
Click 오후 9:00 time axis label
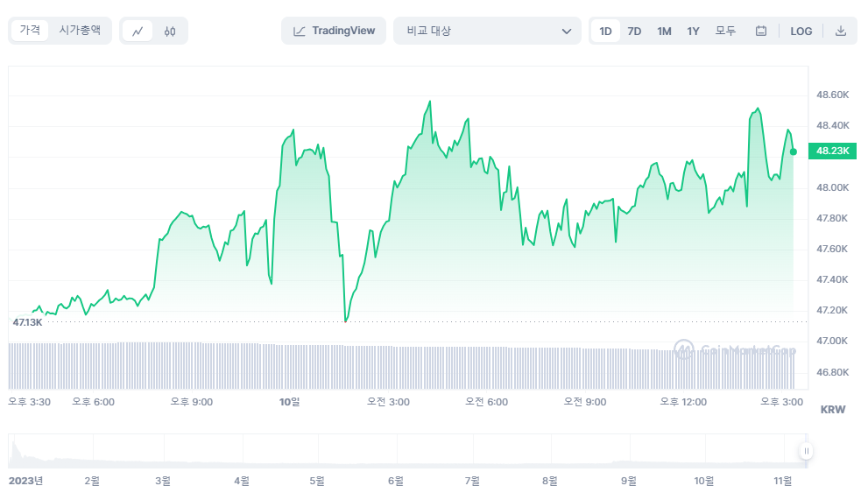tap(192, 402)
